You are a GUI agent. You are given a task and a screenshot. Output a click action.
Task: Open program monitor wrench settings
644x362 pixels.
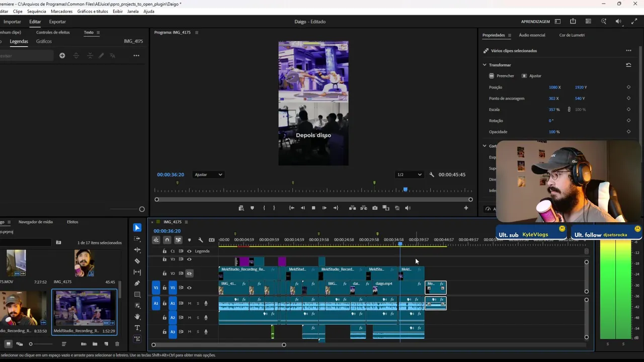tap(432, 174)
